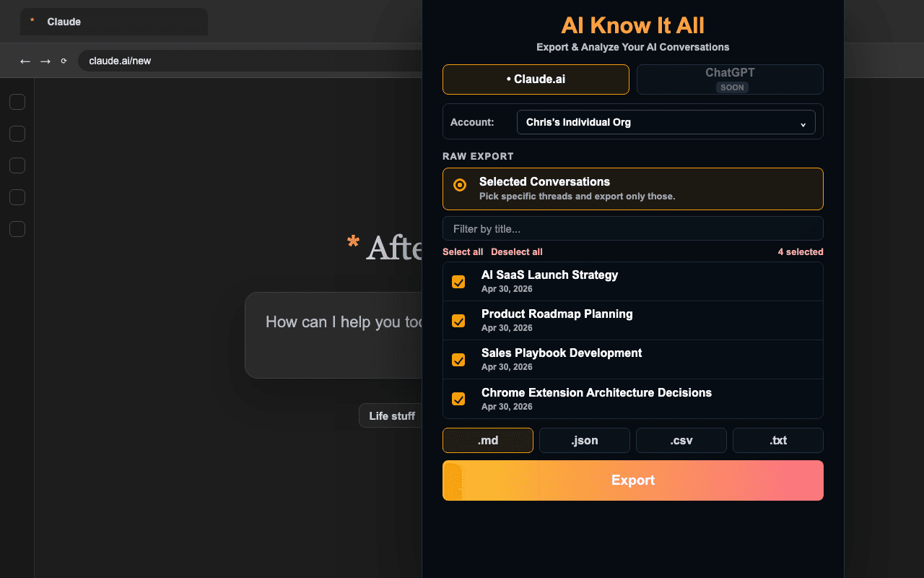Reload the page with the refresh icon

64,61
